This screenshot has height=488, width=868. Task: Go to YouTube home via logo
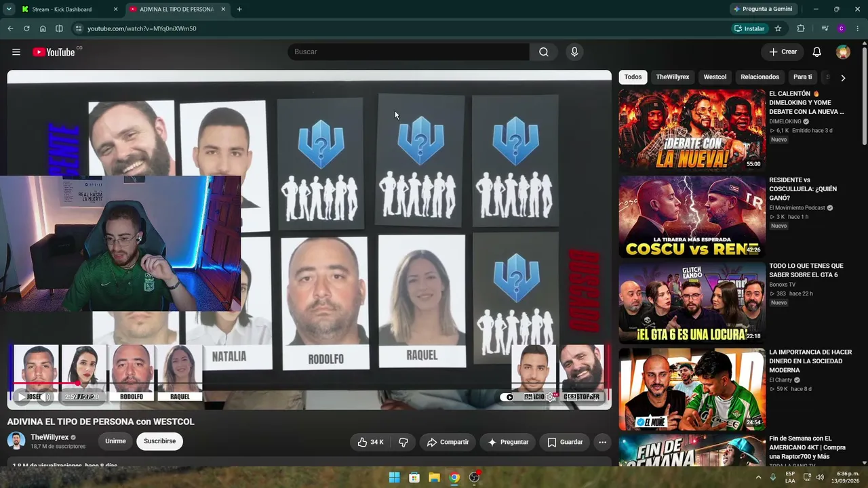[54, 52]
